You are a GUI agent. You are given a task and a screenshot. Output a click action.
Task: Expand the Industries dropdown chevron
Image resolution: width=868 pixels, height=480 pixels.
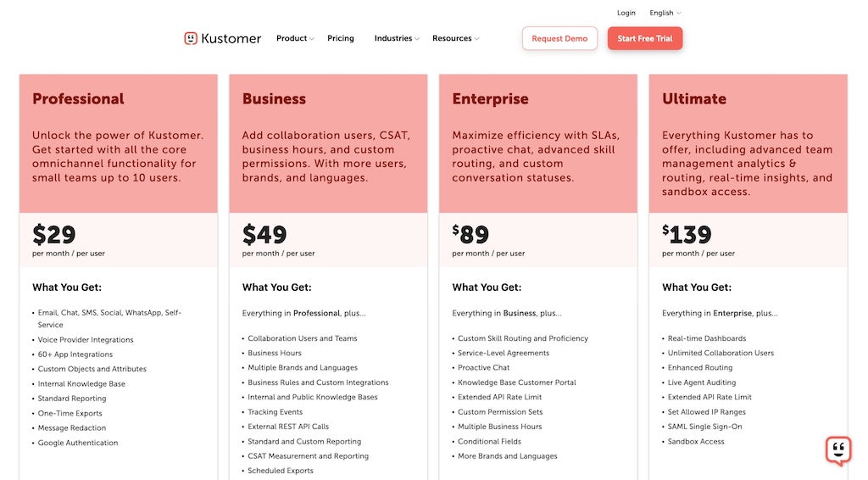(x=417, y=39)
